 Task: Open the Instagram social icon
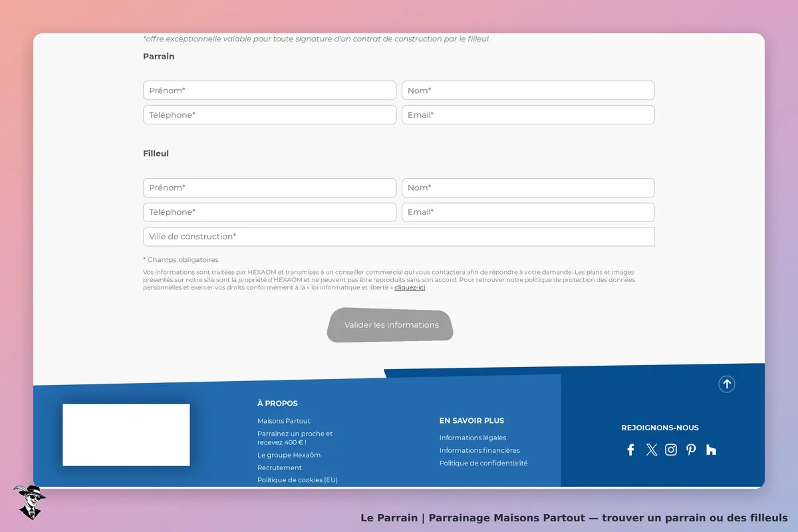tap(671, 450)
